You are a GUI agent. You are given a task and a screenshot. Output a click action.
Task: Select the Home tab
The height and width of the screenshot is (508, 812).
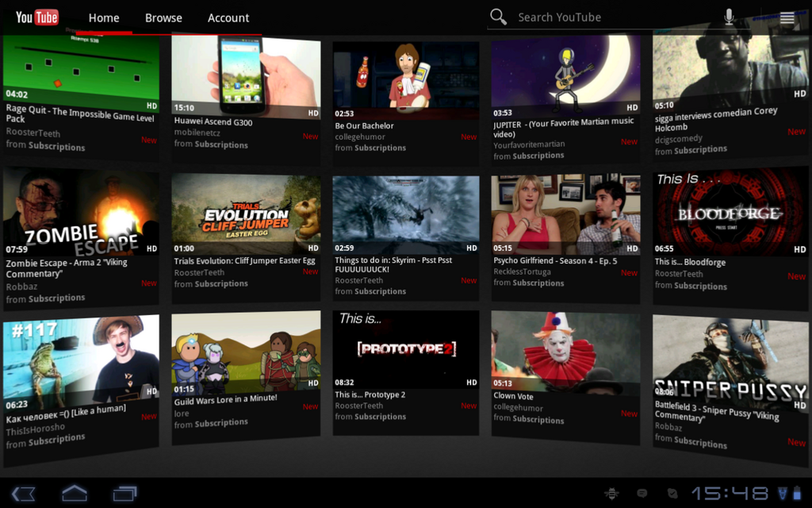(x=103, y=17)
